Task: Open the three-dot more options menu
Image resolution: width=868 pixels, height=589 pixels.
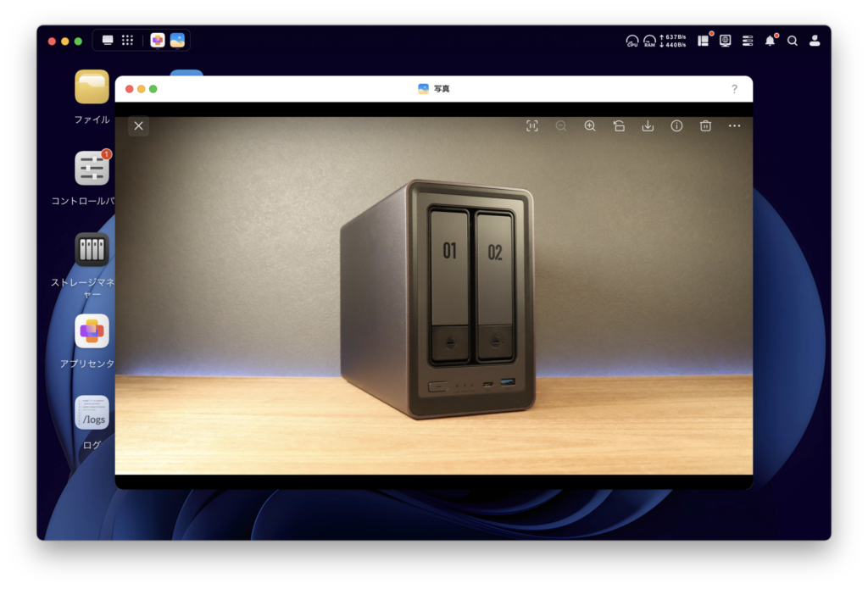Action: tap(734, 126)
